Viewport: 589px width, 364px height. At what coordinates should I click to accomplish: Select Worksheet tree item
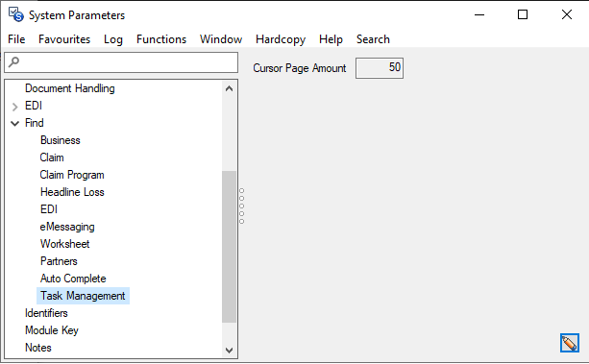65,244
